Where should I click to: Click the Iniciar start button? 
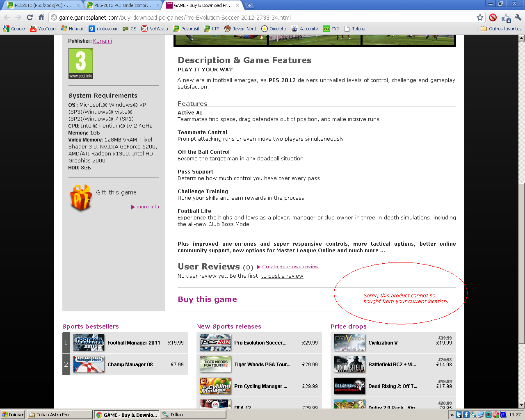[13, 415]
